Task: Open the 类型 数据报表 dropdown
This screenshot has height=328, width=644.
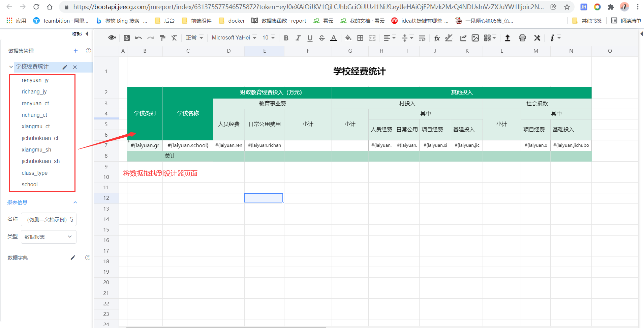Action: click(49, 237)
